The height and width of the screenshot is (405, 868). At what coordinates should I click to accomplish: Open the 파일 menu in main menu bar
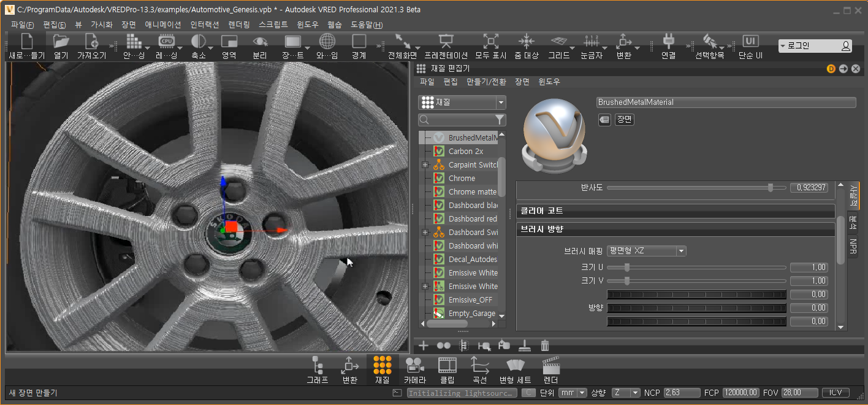22,25
